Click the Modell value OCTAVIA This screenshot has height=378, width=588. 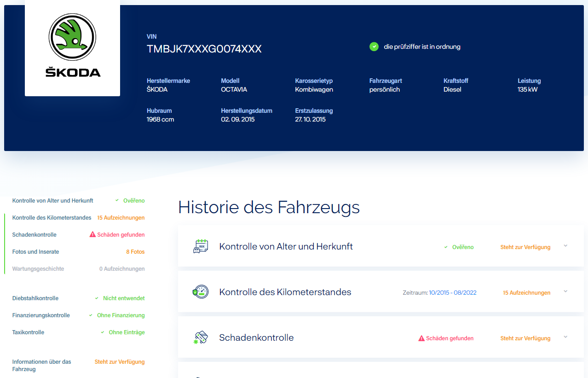pos(234,90)
